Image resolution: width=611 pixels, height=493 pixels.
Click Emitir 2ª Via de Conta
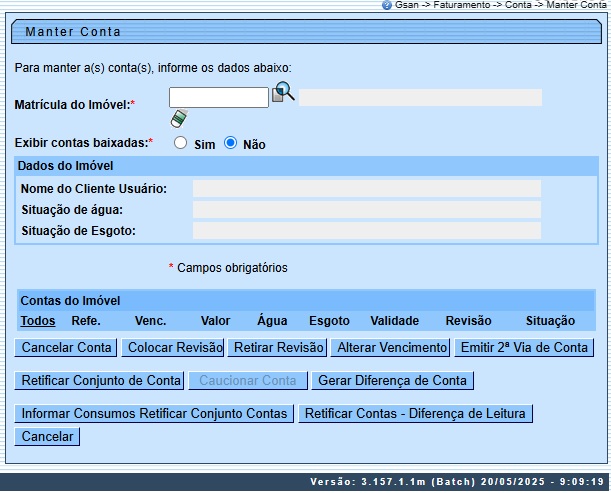pyautogui.click(x=524, y=348)
